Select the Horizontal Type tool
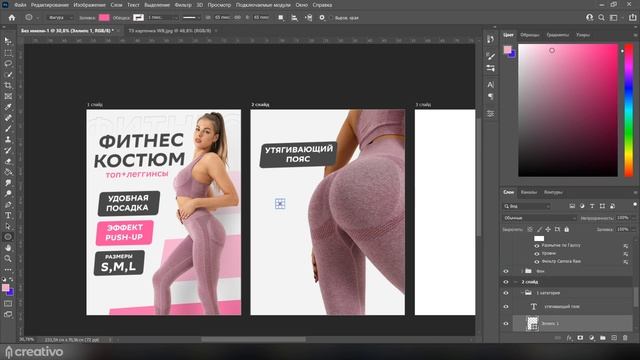640x360 pixels. [8, 215]
